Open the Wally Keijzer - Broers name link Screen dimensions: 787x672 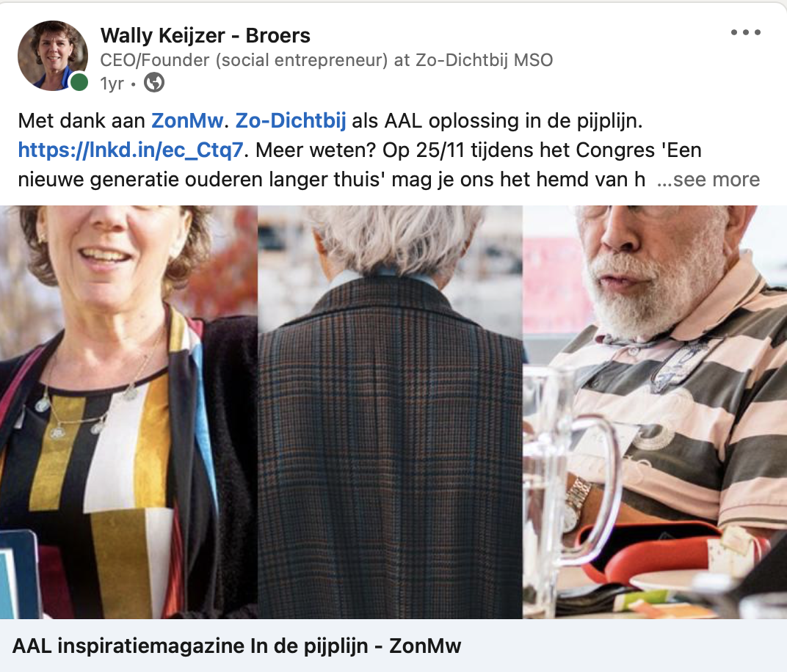click(x=206, y=36)
